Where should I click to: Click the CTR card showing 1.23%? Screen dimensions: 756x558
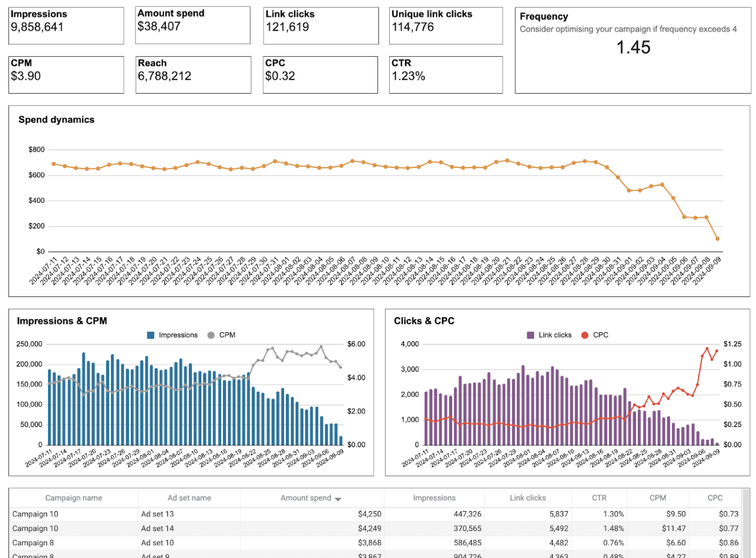pos(445,74)
